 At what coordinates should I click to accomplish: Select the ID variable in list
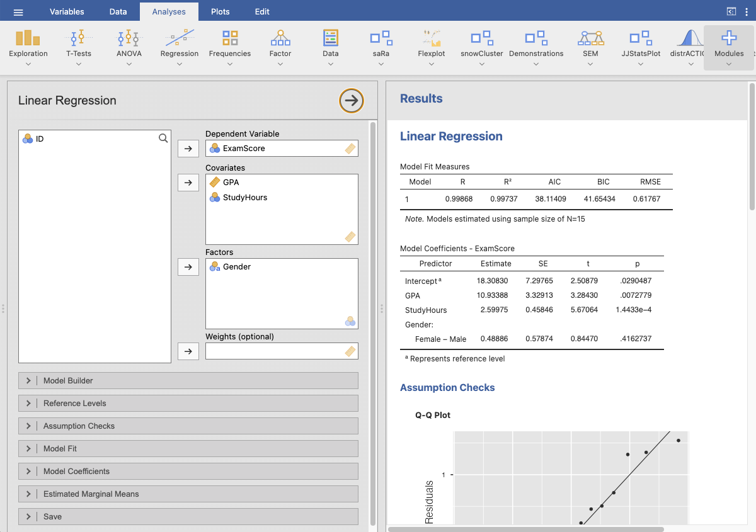(x=40, y=139)
